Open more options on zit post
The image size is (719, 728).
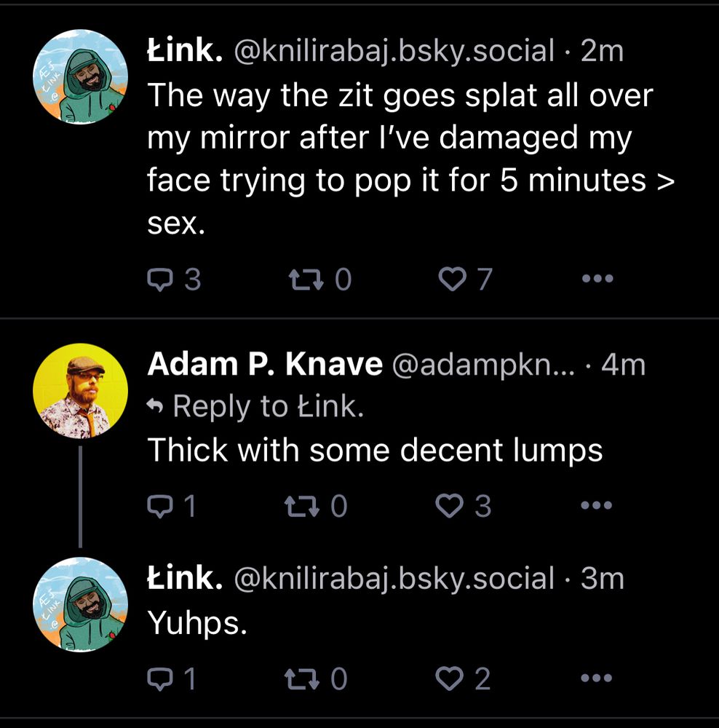[598, 280]
